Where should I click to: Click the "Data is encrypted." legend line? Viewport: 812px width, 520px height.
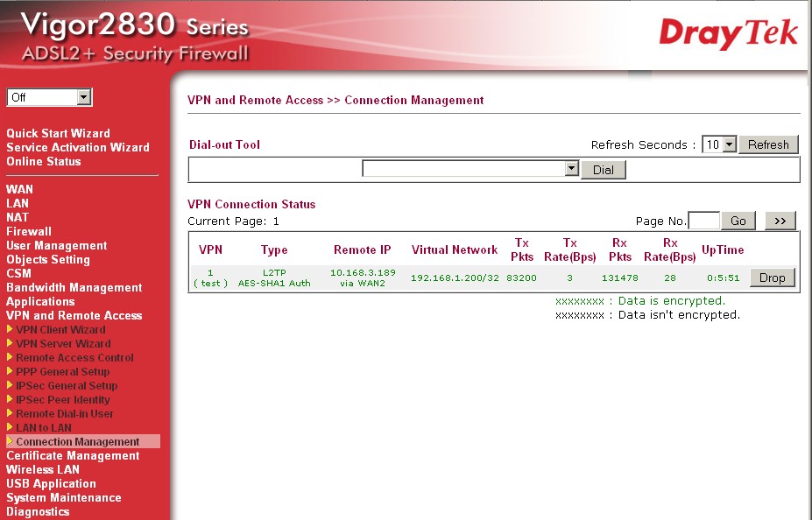[640, 300]
